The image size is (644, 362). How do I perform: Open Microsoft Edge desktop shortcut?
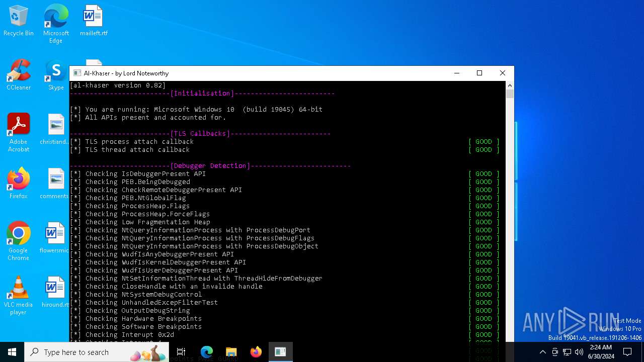[x=56, y=24]
